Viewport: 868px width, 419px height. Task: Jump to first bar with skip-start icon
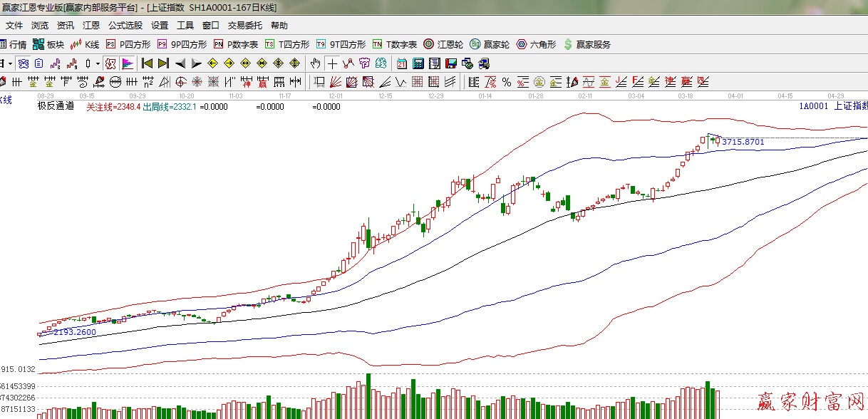pyautogui.click(x=148, y=63)
